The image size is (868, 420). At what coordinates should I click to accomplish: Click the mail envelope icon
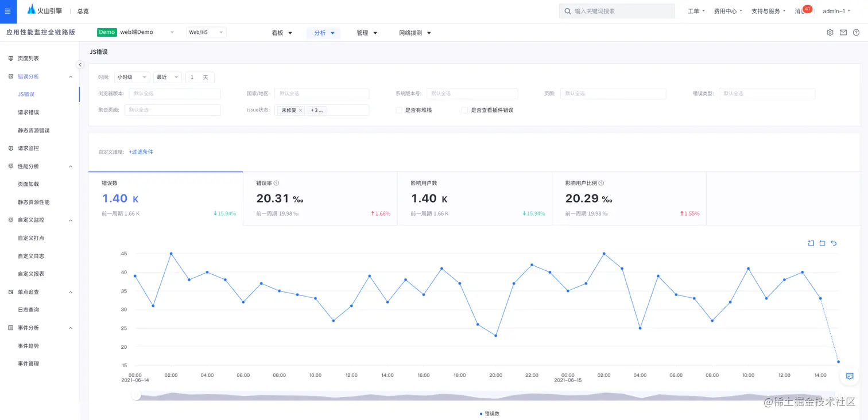tap(843, 33)
